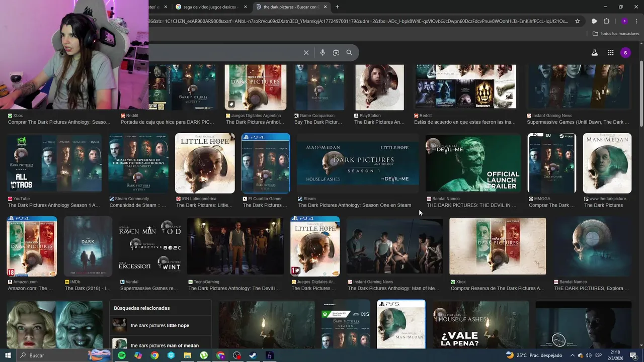The image size is (644, 362).
Task: Switch the ESP input language indicator
Action: 598,355
